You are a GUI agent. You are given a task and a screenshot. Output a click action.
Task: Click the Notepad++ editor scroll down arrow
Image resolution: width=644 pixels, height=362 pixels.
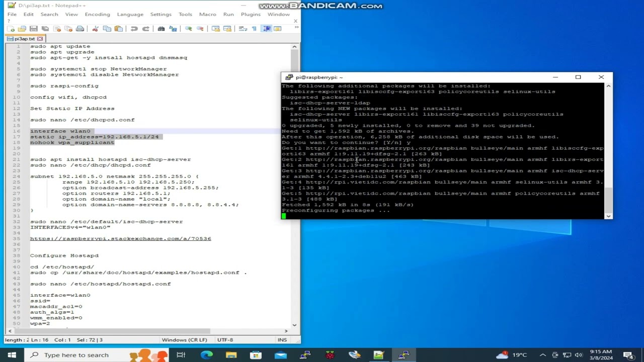[x=295, y=324]
